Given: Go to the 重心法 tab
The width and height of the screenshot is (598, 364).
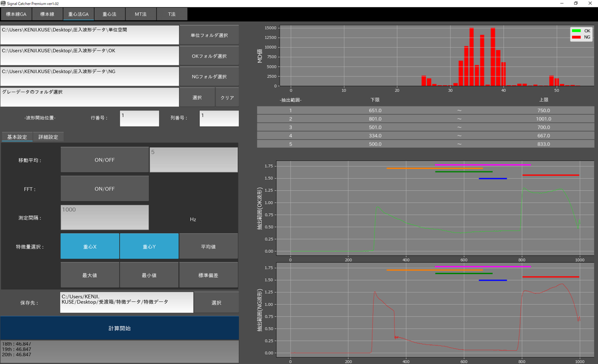Looking at the screenshot, I should tap(109, 14).
